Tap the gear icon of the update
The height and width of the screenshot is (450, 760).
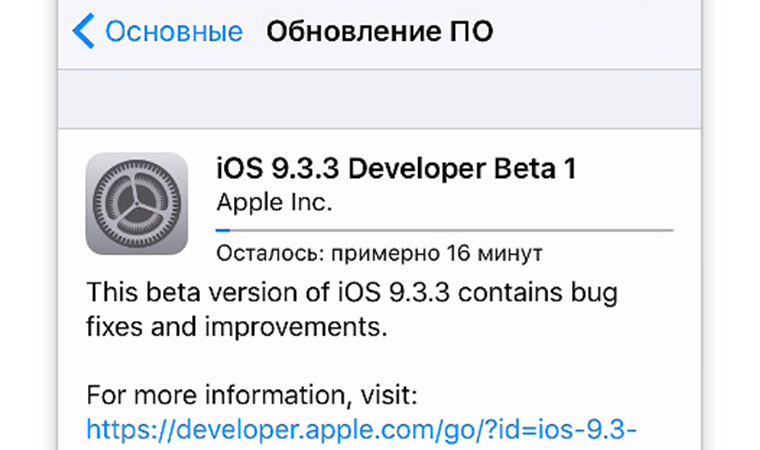[137, 203]
